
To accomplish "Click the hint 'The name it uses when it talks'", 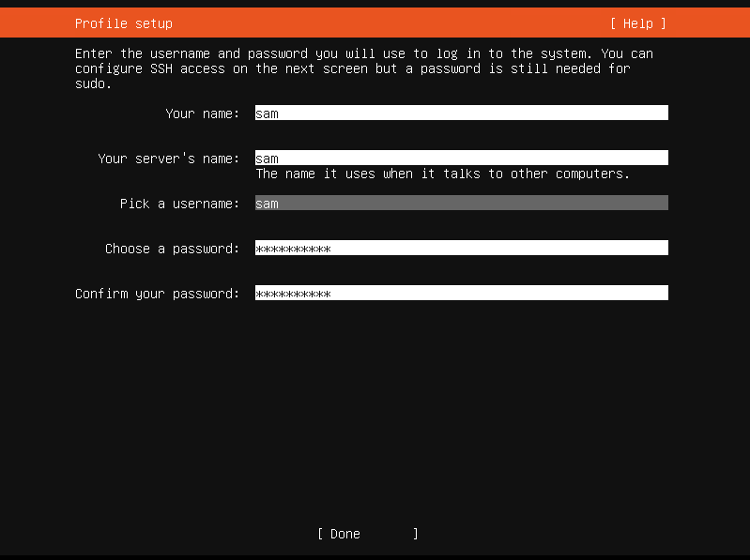I will click(368, 174).
